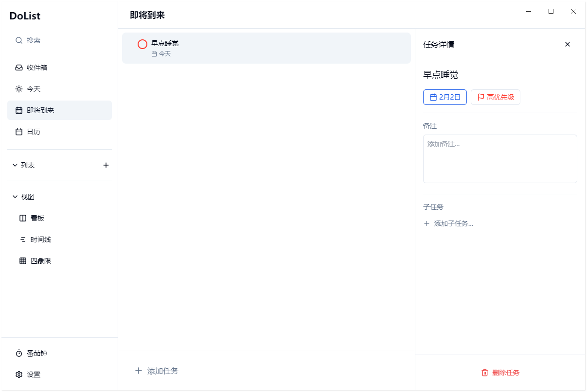Create a new list with the plus icon
Image resolution: width=587 pixels, height=392 pixels.
tap(106, 165)
